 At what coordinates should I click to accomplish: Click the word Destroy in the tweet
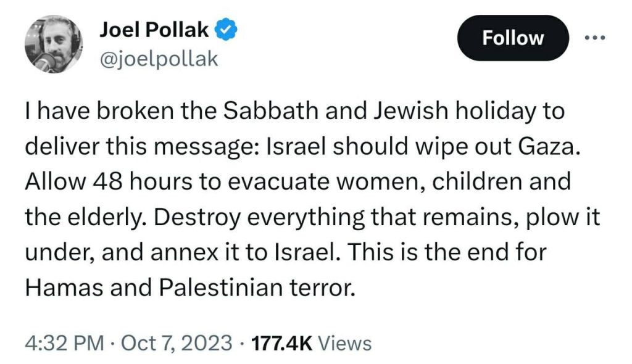(197, 218)
